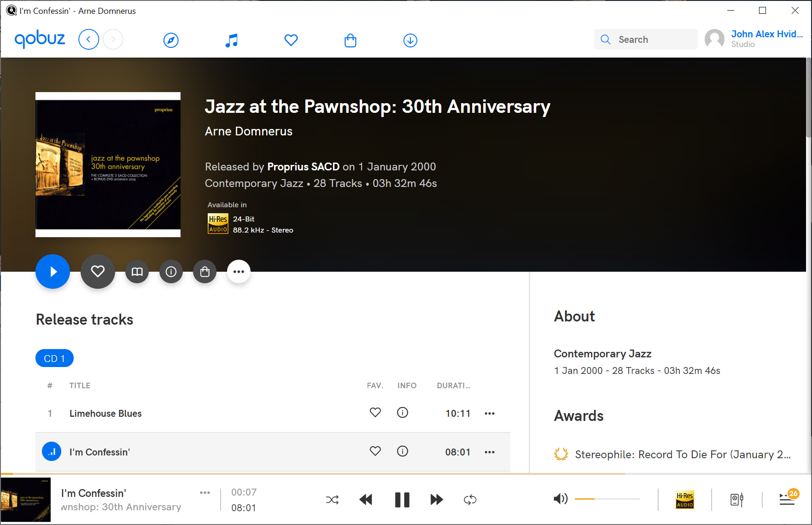Open the play queue with 26 badge
This screenshot has height=525, width=812.
point(788,498)
